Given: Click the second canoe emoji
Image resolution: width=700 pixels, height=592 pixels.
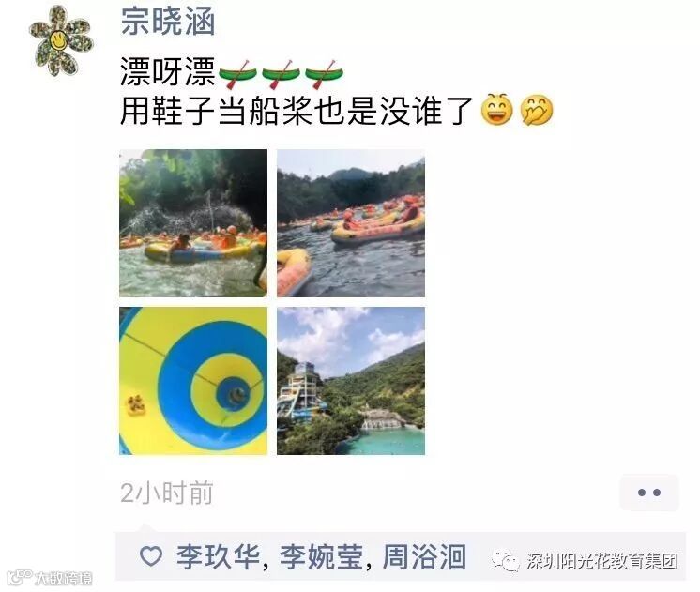Looking at the screenshot, I should tap(281, 74).
